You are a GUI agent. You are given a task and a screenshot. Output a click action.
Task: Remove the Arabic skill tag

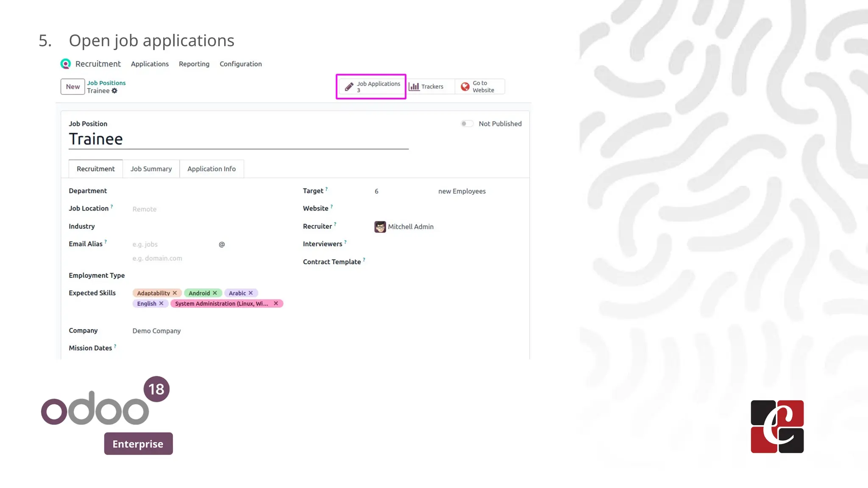[x=251, y=293]
